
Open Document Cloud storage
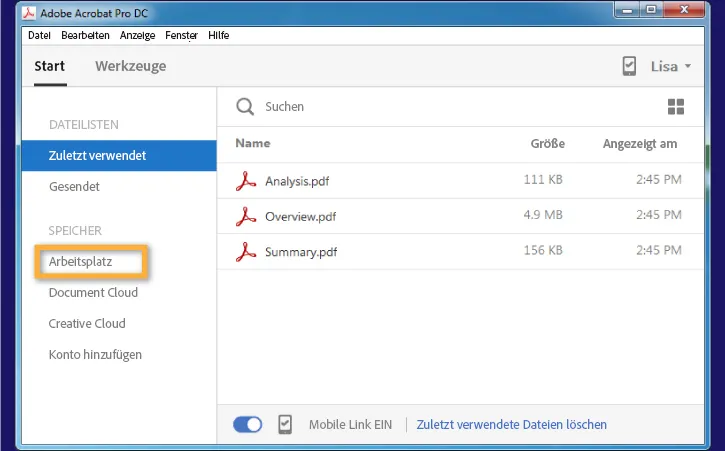click(93, 293)
